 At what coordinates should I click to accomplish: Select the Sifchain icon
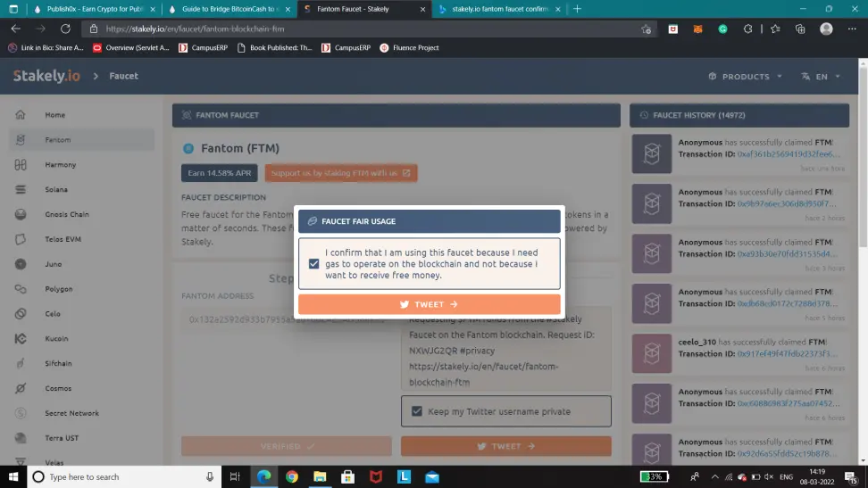point(21,363)
